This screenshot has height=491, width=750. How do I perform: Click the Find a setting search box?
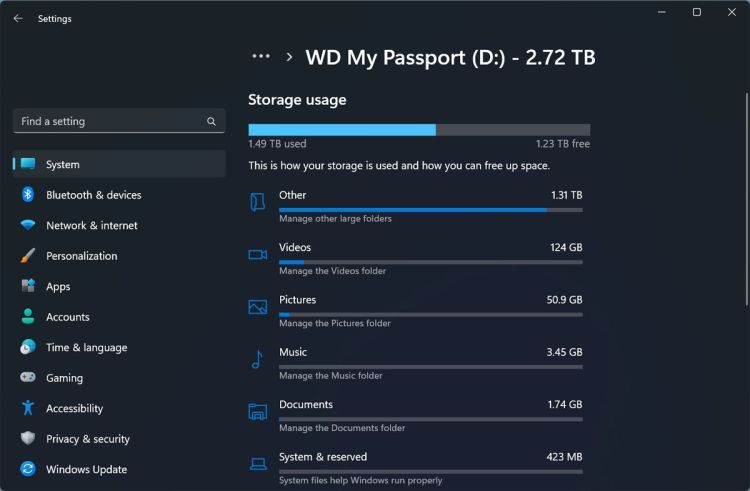coord(110,122)
